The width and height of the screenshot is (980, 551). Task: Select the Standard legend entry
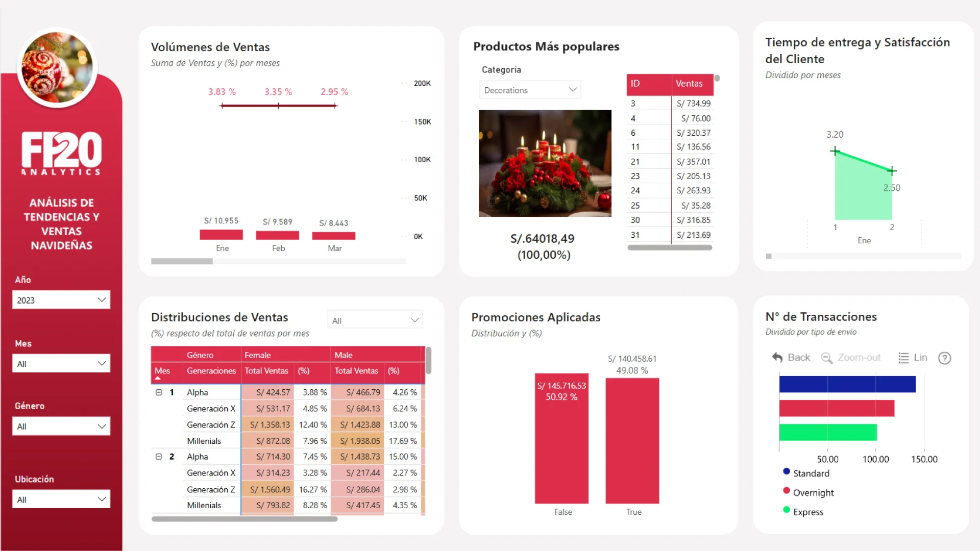(806, 473)
